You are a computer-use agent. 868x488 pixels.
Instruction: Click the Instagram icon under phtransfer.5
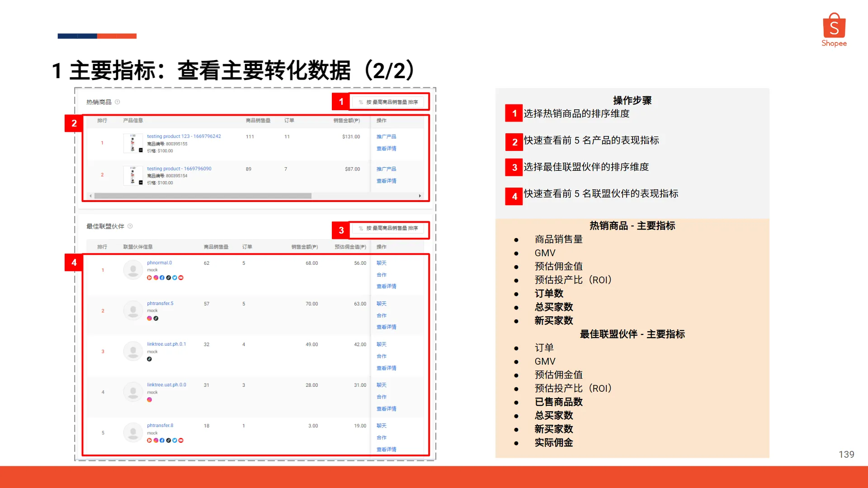tap(150, 319)
